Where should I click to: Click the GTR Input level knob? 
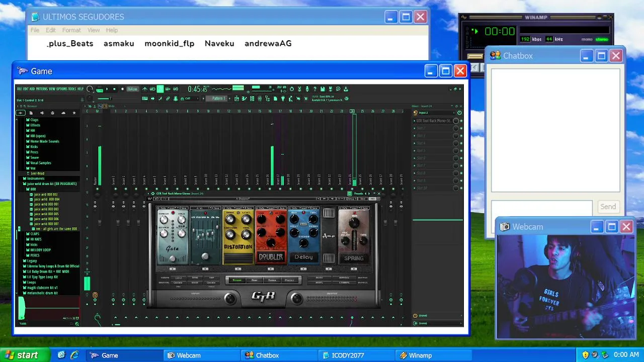tap(230, 299)
